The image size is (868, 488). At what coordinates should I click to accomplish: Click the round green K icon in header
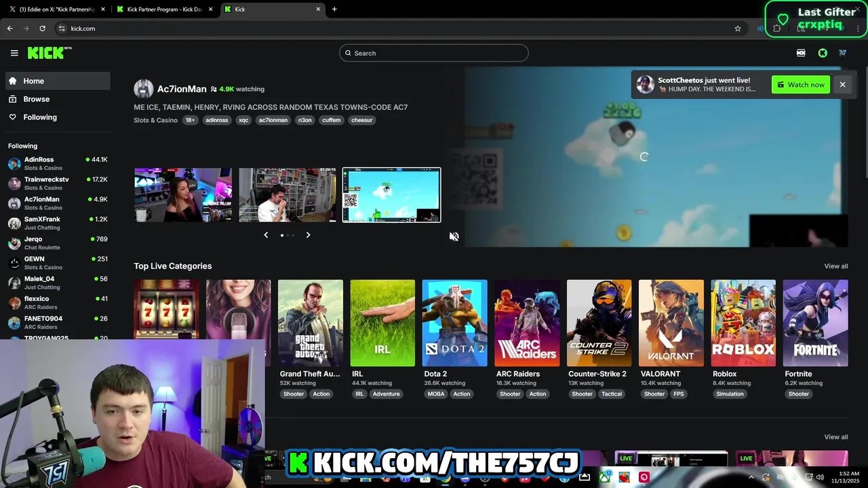823,53
